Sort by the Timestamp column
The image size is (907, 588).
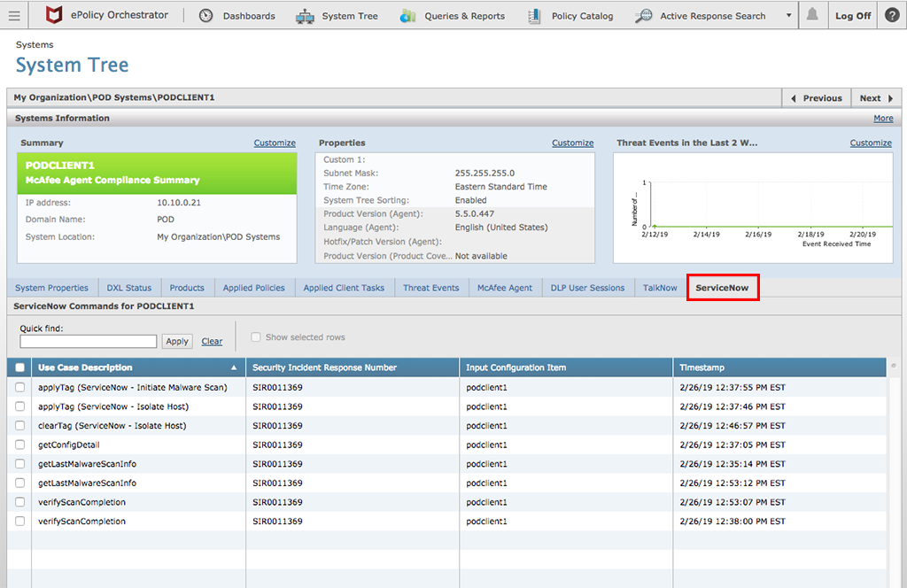click(779, 367)
